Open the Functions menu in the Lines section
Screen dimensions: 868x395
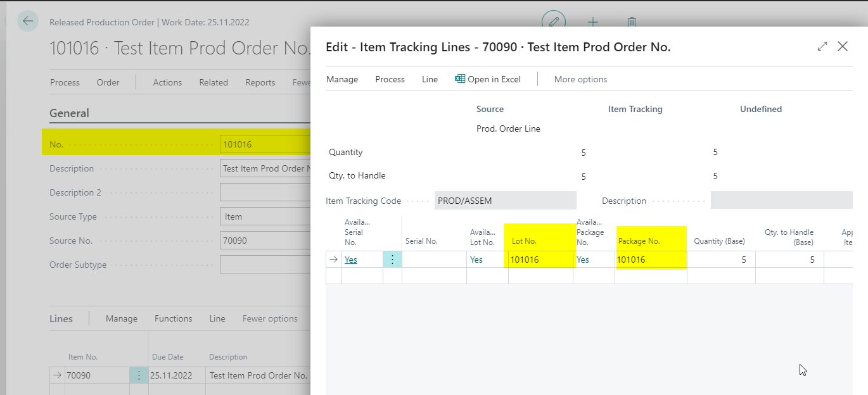point(173,318)
